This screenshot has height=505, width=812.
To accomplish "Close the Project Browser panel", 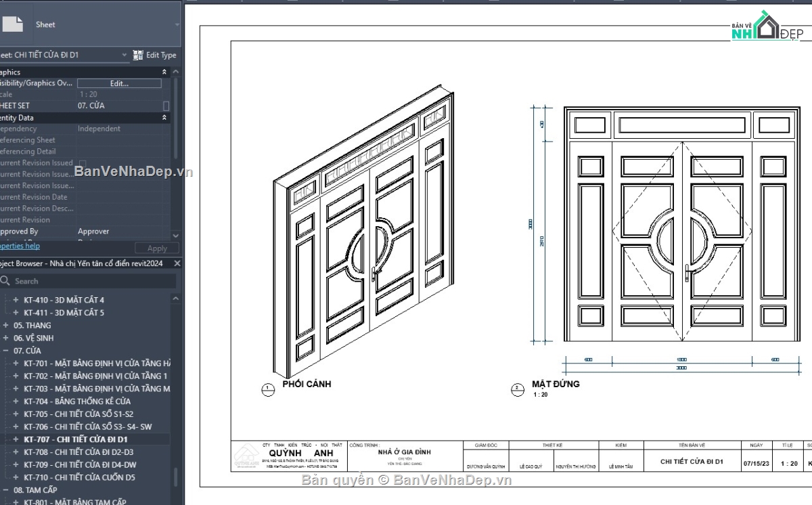I will 177,263.
